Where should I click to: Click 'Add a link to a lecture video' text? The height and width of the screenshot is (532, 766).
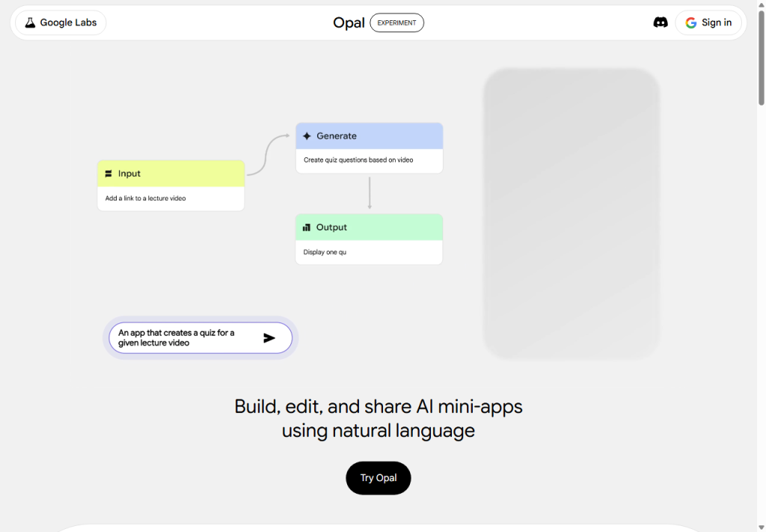click(146, 198)
